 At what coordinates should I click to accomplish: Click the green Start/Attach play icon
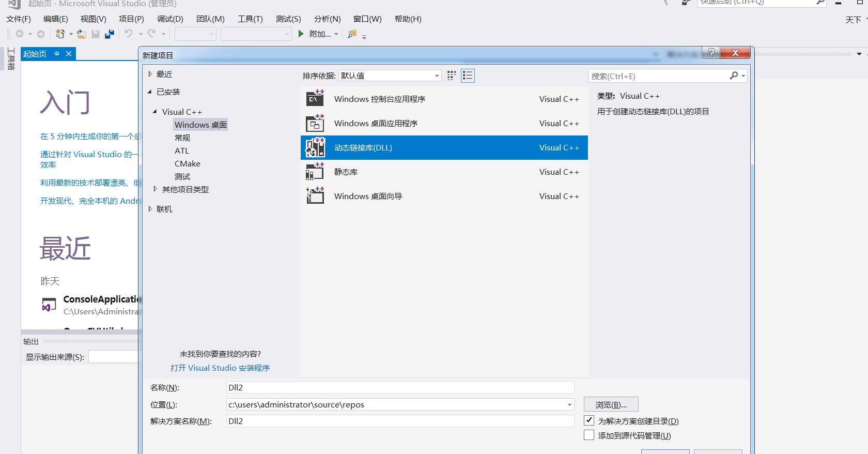coord(301,34)
